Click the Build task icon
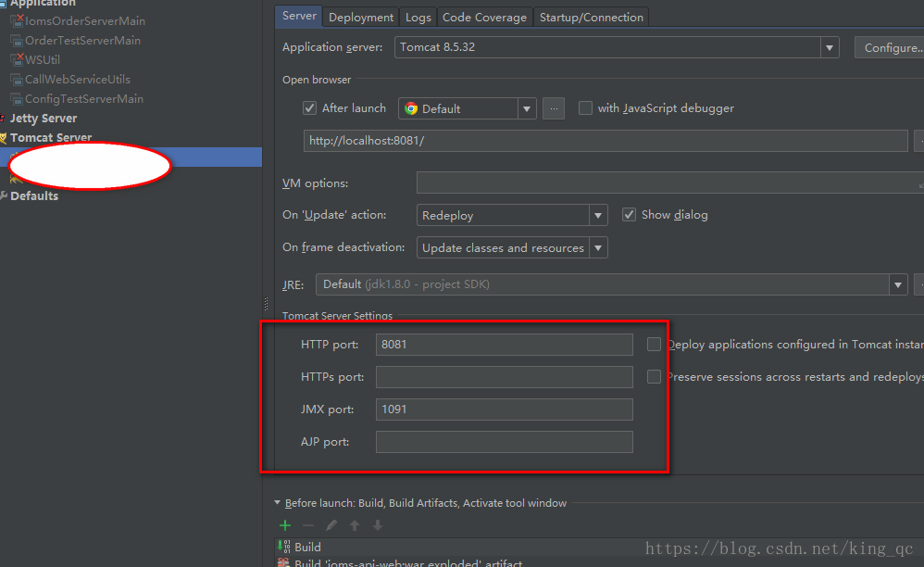This screenshot has width=924, height=567. (x=284, y=547)
